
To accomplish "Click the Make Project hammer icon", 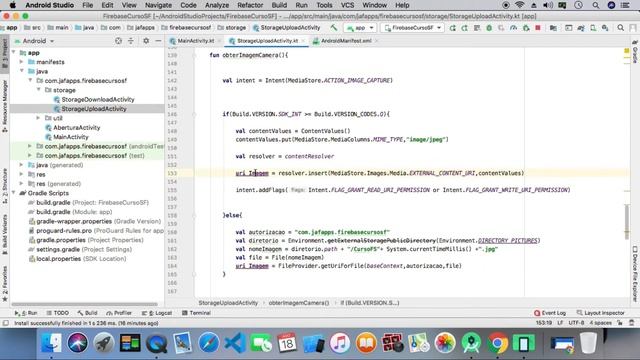I will tap(334, 28).
